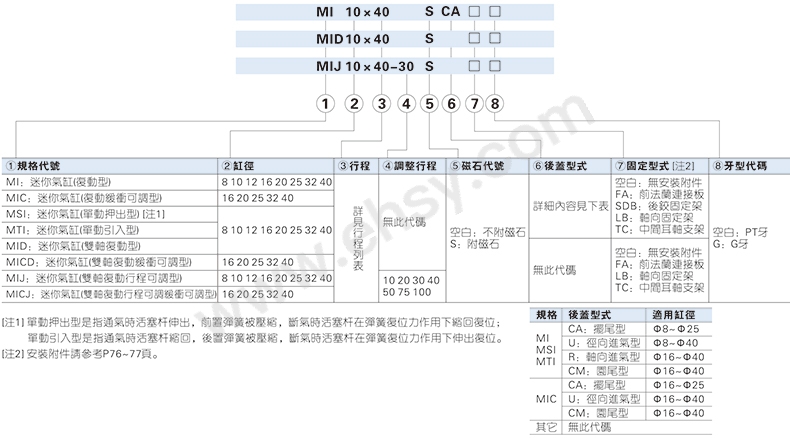790x438 pixels.
Task: Click the '[注1]' footnote about single-acting types
Action: [252, 330]
